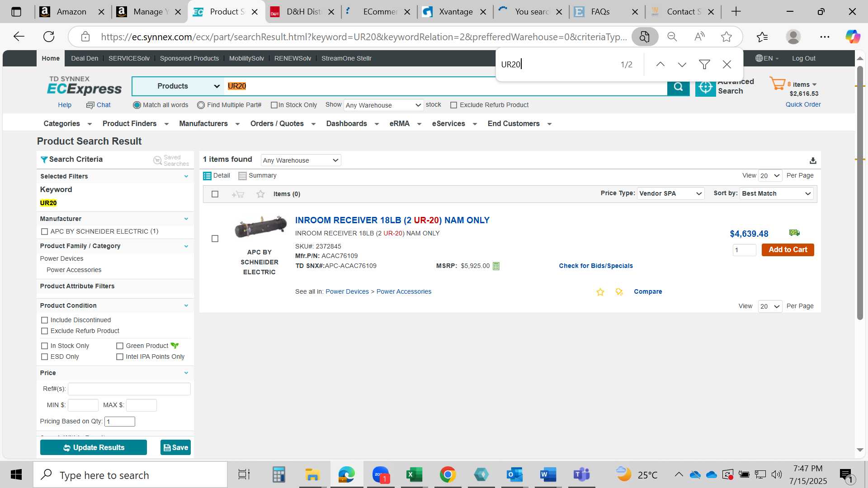Screen dimensions: 868x488
Task: Open the Orders / Quotes menu
Action: click(283, 124)
